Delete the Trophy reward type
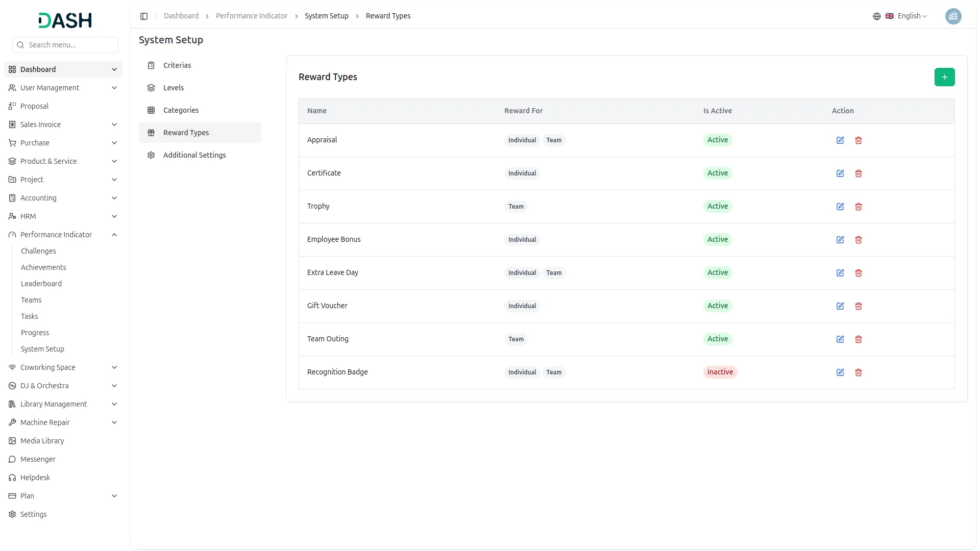This screenshot has height=551, width=980. click(x=859, y=207)
